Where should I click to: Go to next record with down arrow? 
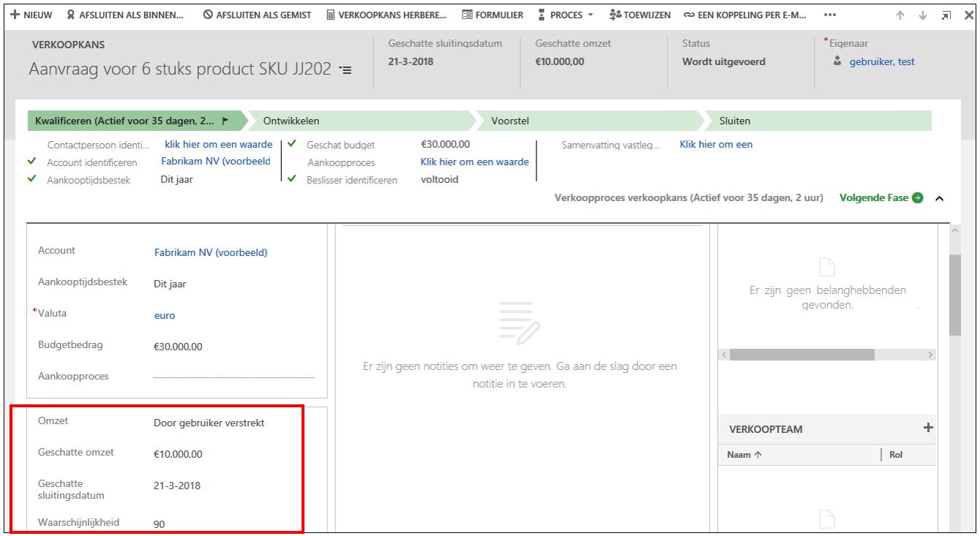pyautogui.click(x=923, y=15)
